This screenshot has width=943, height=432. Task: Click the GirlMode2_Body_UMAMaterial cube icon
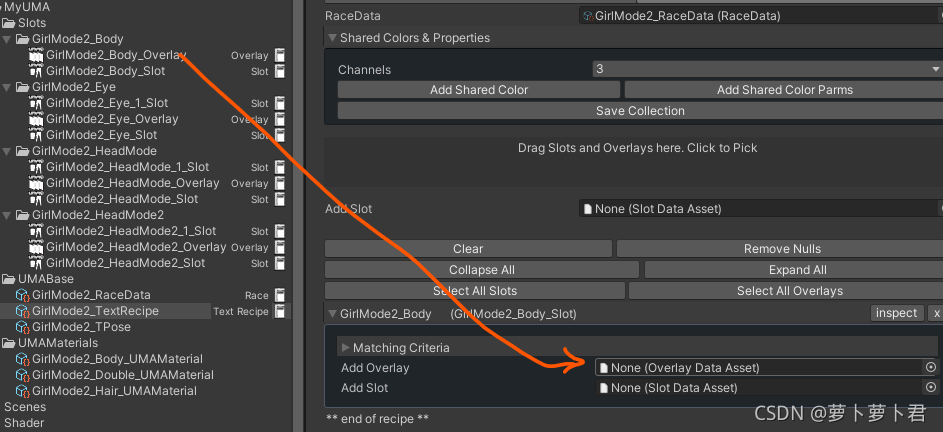pyautogui.click(x=23, y=359)
